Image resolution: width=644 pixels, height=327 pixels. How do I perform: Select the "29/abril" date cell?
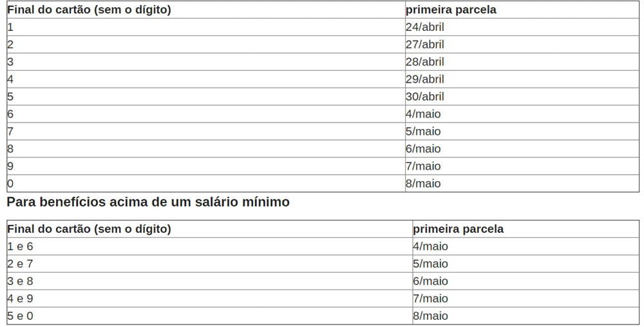pos(425,79)
